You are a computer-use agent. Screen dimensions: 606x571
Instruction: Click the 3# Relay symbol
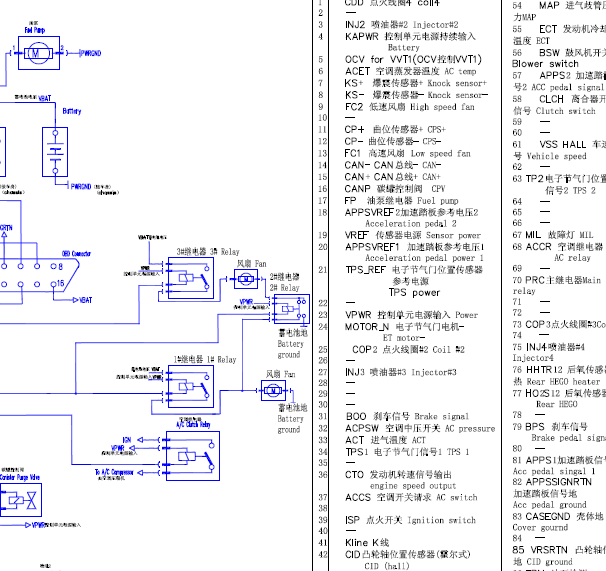pos(191,278)
